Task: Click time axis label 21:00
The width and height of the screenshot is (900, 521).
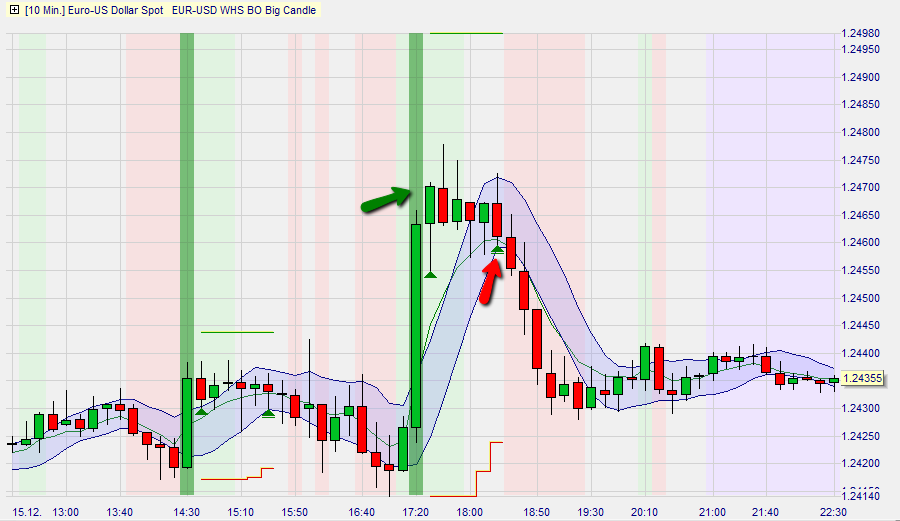Action: click(x=712, y=512)
